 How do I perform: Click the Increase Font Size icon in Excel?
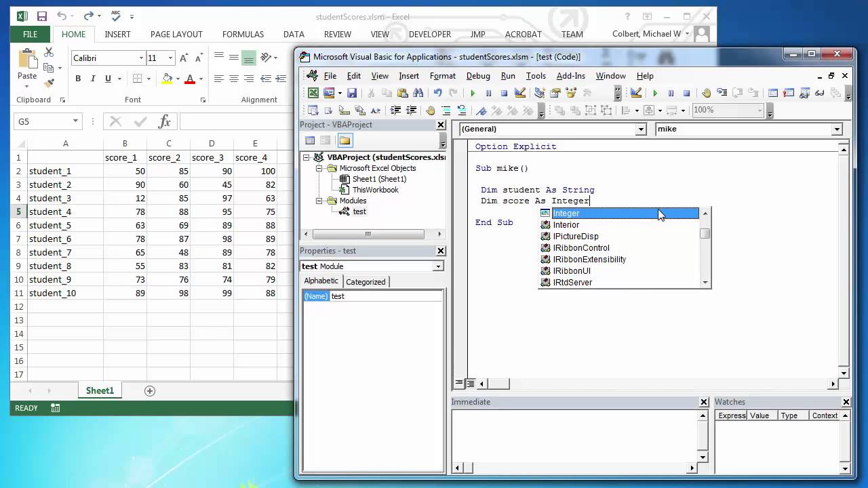tap(184, 58)
